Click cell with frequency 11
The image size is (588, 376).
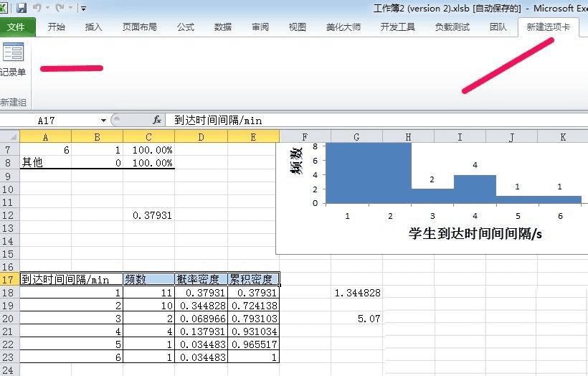(149, 293)
